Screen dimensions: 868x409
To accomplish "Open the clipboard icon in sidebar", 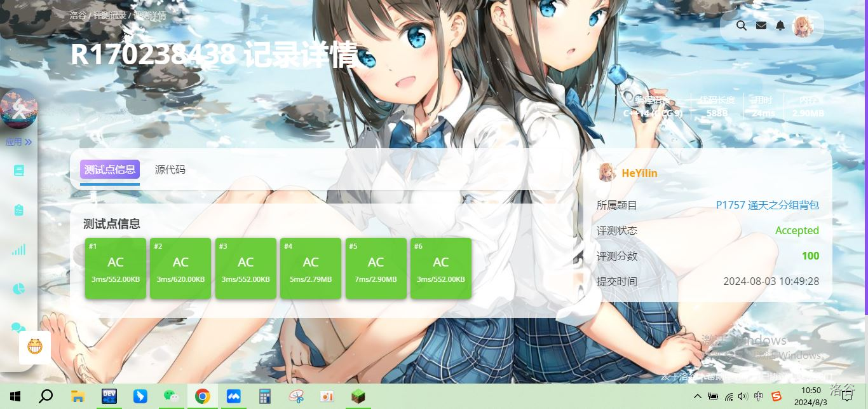I will 19,210.
